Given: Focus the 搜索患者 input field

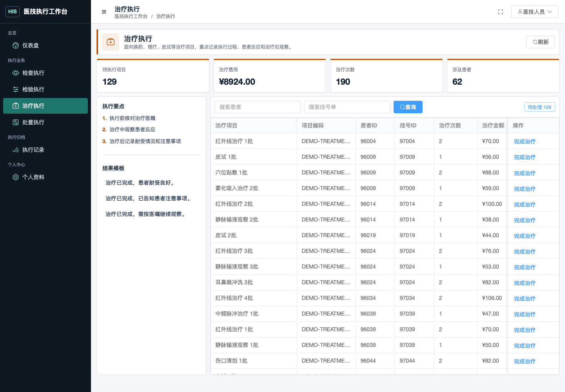Looking at the screenshot, I should [x=258, y=107].
